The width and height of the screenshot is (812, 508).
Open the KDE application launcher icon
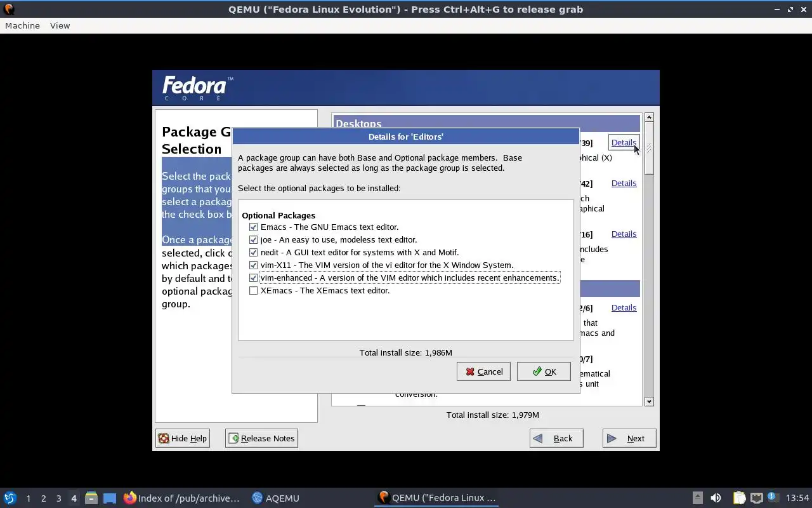pyautogui.click(x=10, y=498)
